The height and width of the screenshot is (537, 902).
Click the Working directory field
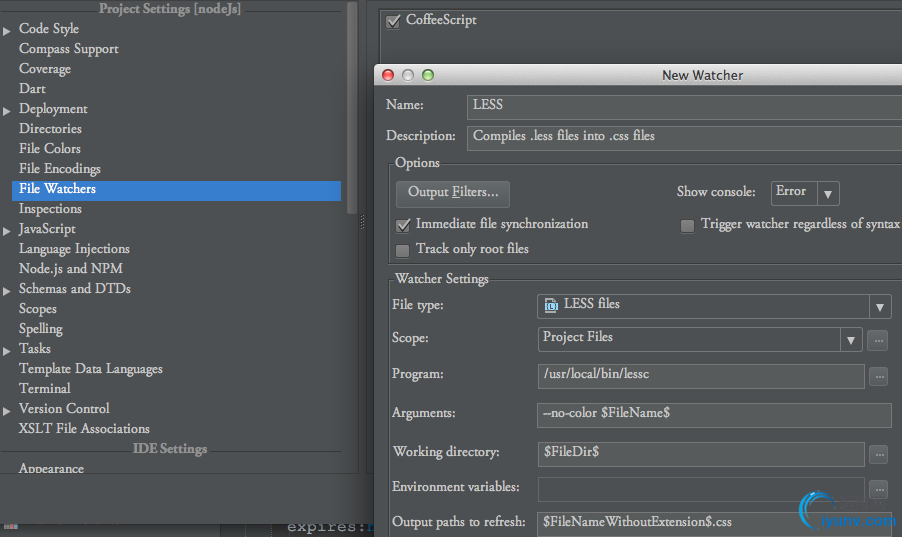pos(701,454)
